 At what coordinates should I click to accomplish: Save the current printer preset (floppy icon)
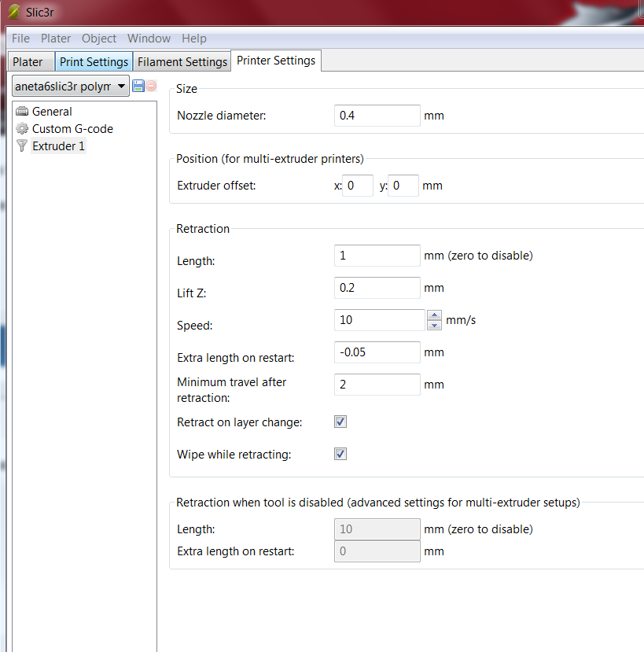click(138, 86)
